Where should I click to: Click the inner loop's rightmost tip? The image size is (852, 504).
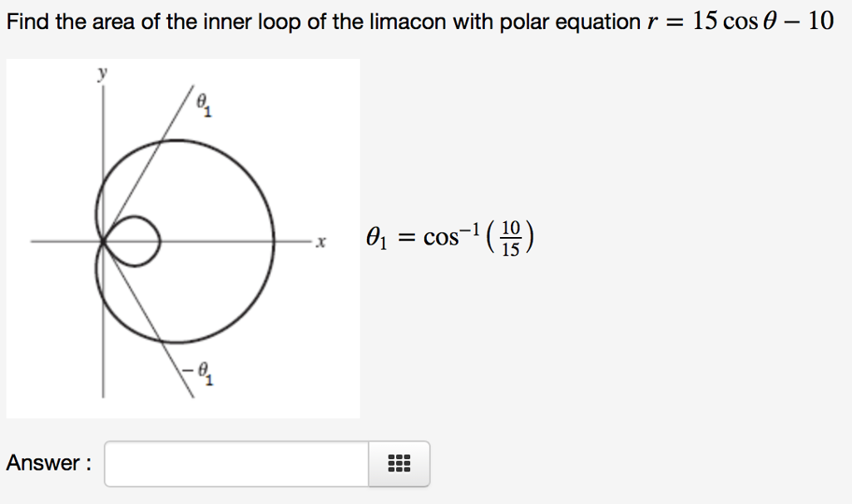(160, 241)
